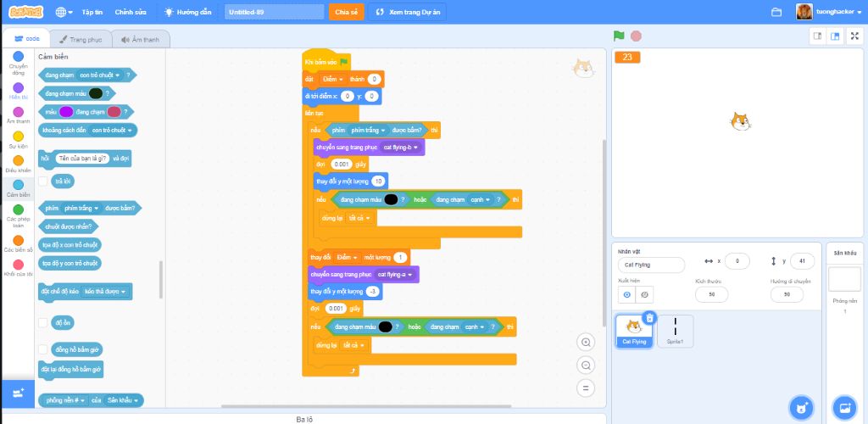Screen dimensions: 868x424
Task: Open phím trắng dropdown in palette block
Action: pyautogui.click(x=81, y=208)
